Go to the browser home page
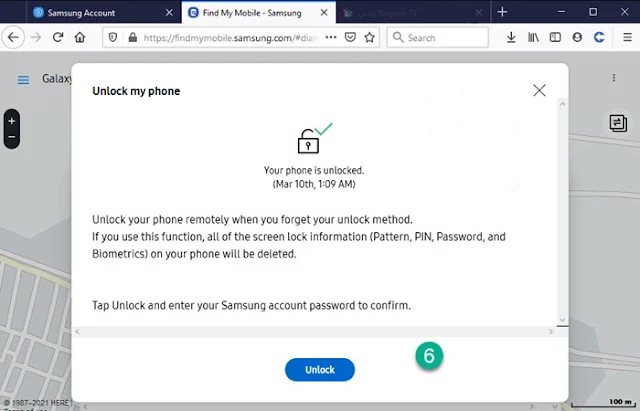 (x=80, y=37)
